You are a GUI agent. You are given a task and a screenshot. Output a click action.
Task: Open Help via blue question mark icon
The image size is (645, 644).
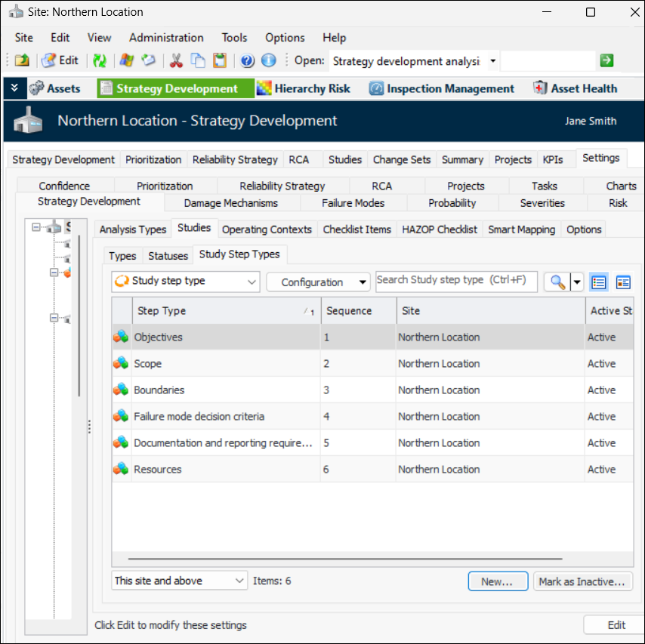coord(247,61)
